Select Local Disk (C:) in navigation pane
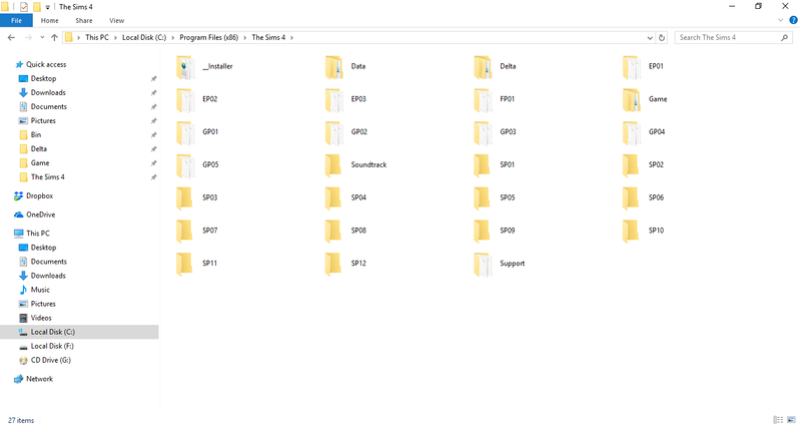The image size is (800, 427). (x=79, y=332)
